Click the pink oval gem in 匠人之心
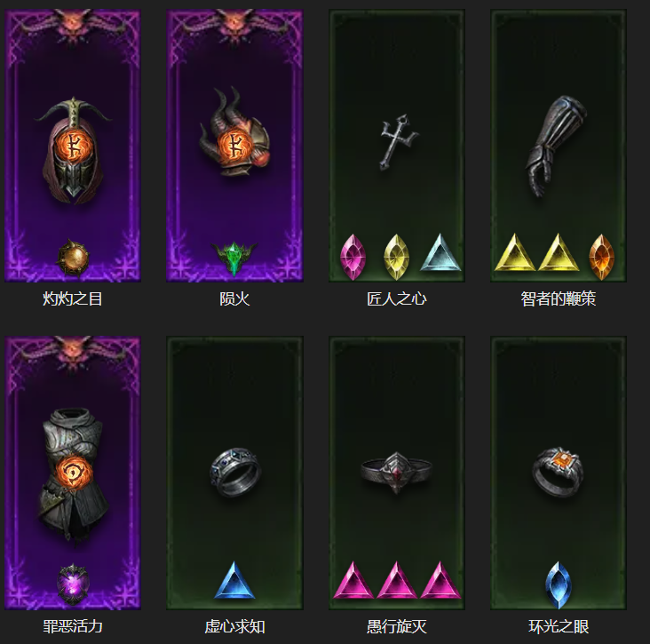Screen dimensions: 650x644 tap(353, 257)
